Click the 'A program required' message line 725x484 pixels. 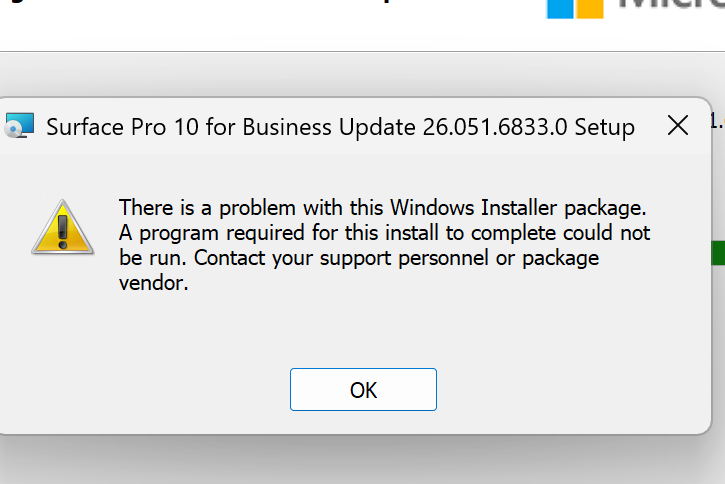(x=384, y=233)
